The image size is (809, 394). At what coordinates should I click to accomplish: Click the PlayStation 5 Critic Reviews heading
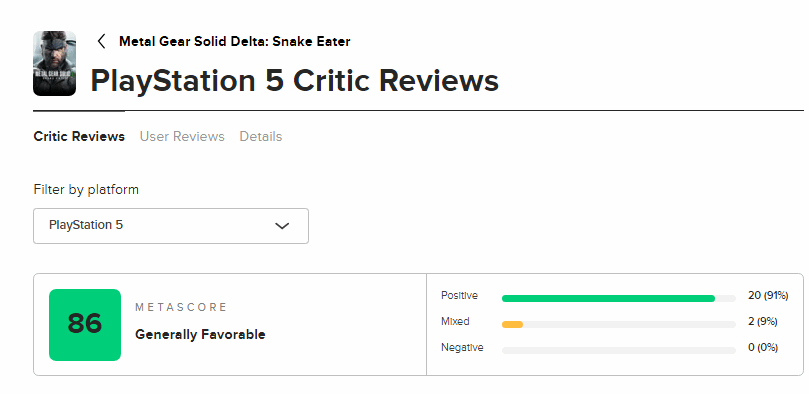point(295,81)
